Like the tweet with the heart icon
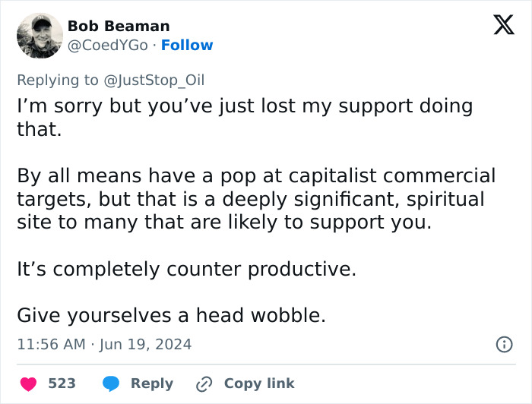 pos(28,383)
